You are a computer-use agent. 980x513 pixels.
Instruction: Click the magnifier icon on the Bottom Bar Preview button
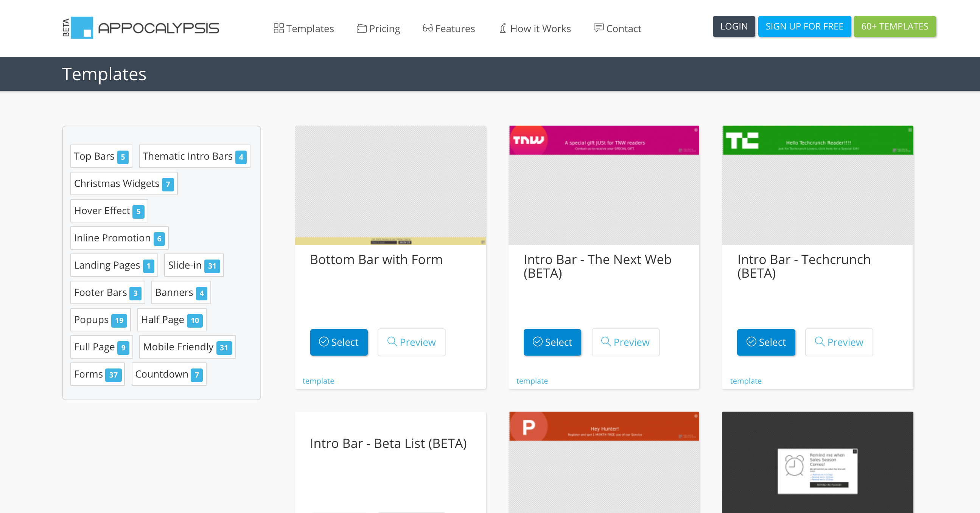pos(392,341)
